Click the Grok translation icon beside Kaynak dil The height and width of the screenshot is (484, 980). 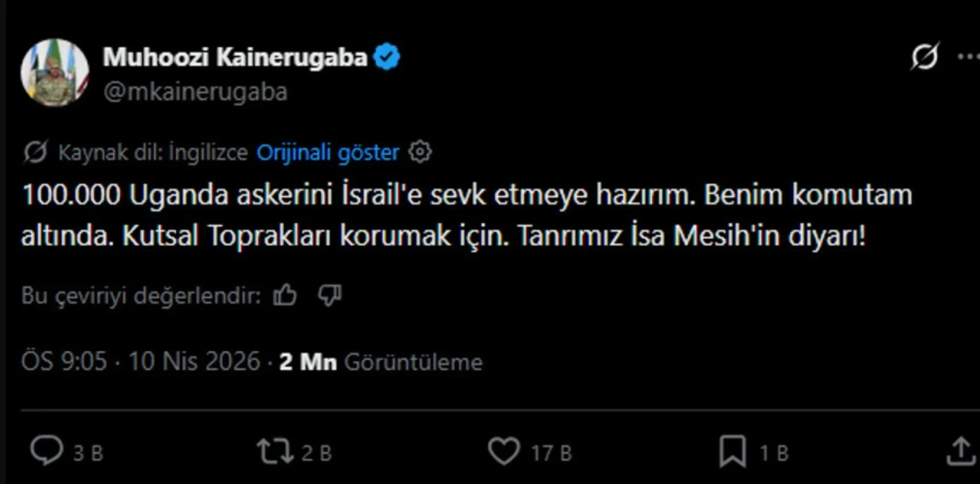36,153
